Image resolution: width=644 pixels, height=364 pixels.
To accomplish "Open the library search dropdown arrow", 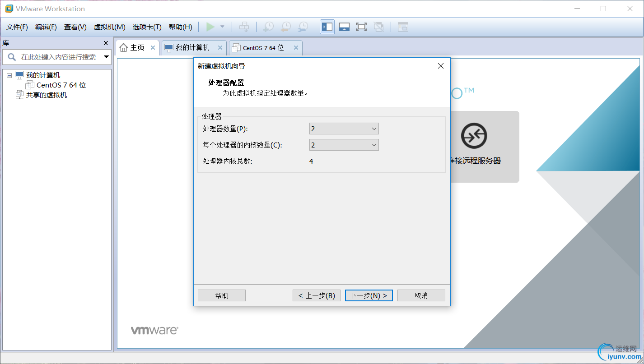I will coord(107,57).
